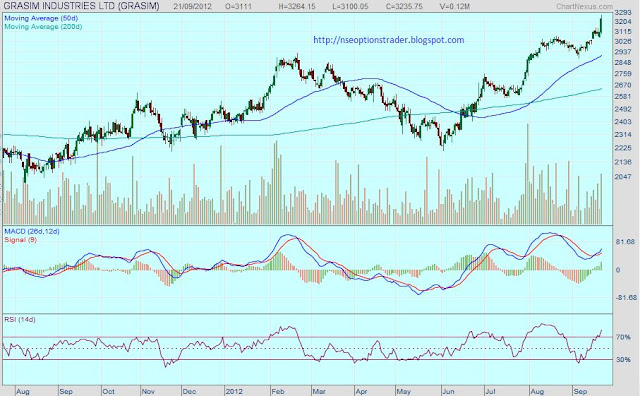Click the Moving Average (50d) legend label
The width and height of the screenshot is (640, 396).
click(41, 18)
